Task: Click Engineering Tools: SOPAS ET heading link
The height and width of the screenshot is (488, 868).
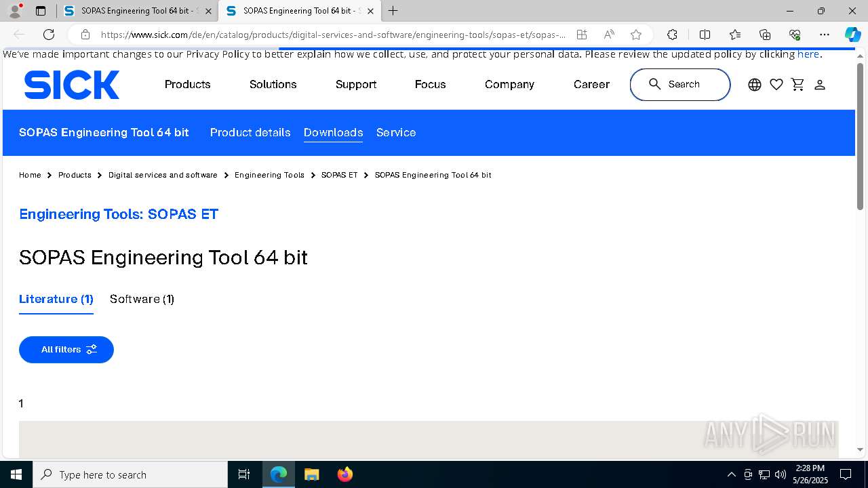Action: (119, 214)
